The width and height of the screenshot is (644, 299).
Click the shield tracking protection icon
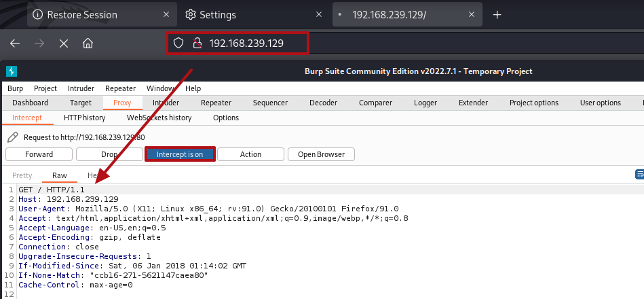tap(178, 43)
